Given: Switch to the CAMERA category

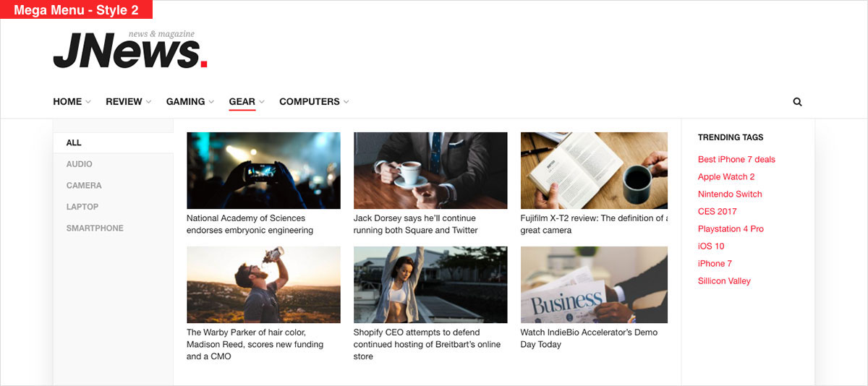Looking at the screenshot, I should pyautogui.click(x=113, y=186).
